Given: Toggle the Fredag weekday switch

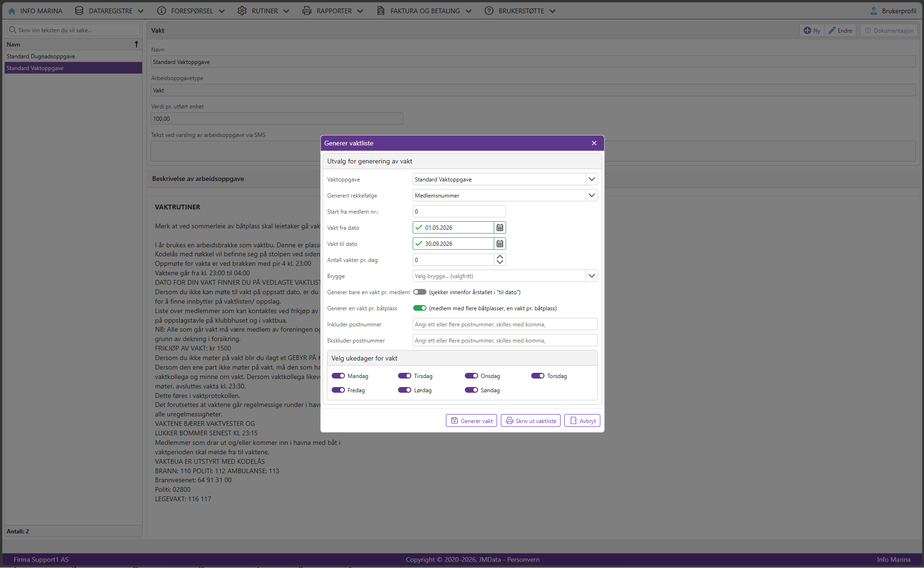Looking at the screenshot, I should (338, 390).
